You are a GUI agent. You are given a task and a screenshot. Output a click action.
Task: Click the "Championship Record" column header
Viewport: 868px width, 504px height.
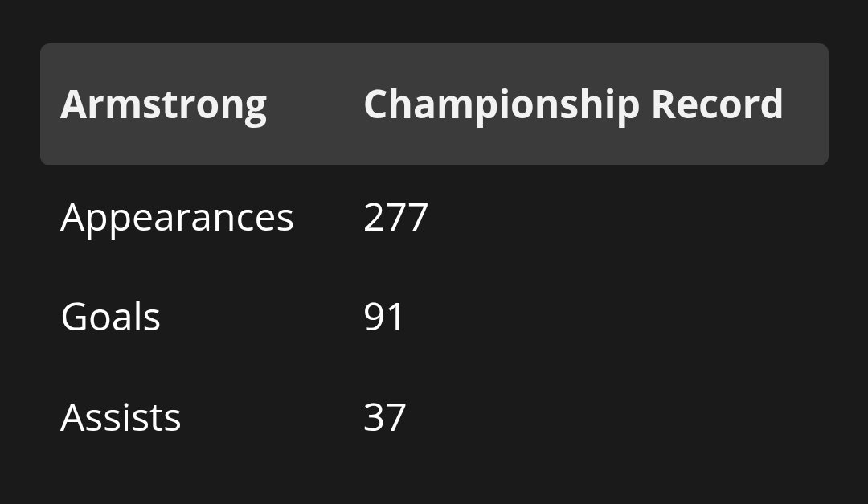(573, 104)
